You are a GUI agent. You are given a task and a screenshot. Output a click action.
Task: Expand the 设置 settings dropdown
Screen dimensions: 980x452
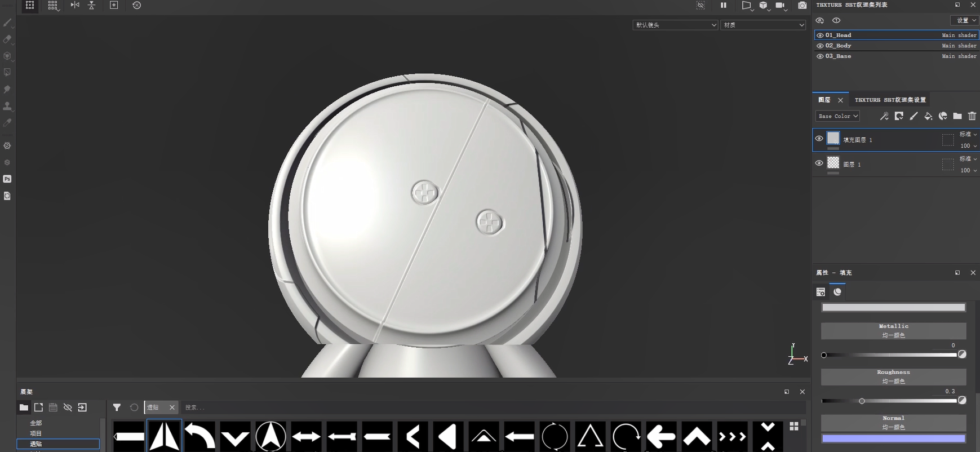point(965,20)
